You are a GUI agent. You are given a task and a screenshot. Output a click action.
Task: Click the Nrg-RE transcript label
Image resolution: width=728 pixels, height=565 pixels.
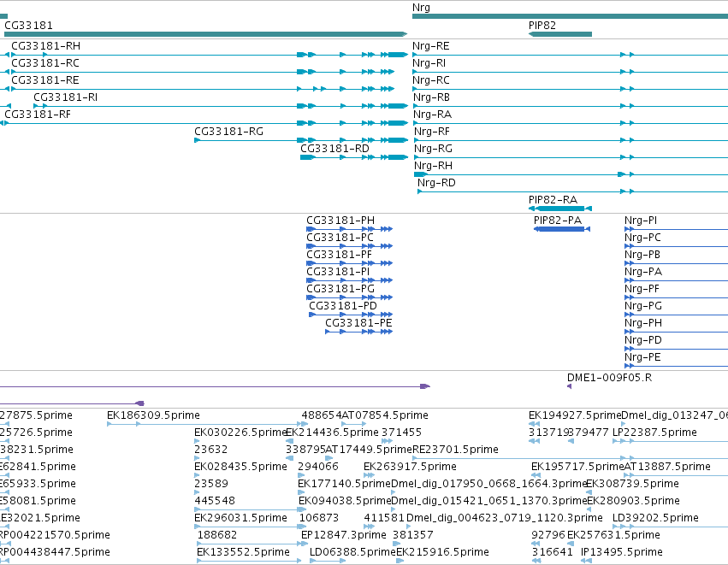[x=431, y=46]
